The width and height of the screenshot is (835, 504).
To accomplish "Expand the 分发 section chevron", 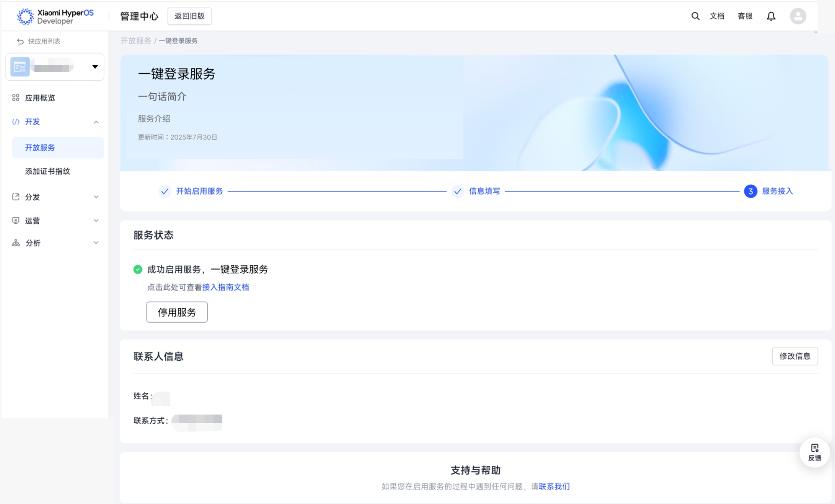I will click(96, 197).
